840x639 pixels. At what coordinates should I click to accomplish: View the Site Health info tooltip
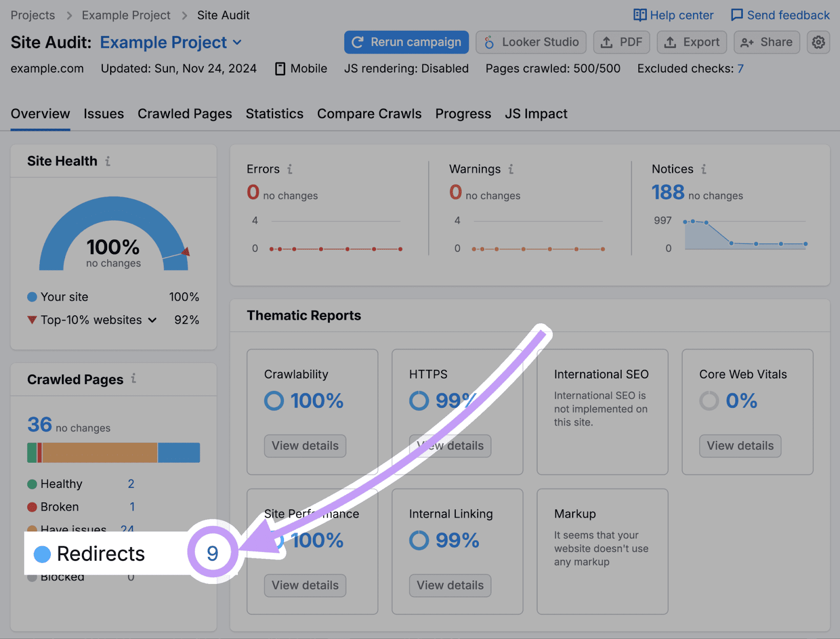pos(108,162)
